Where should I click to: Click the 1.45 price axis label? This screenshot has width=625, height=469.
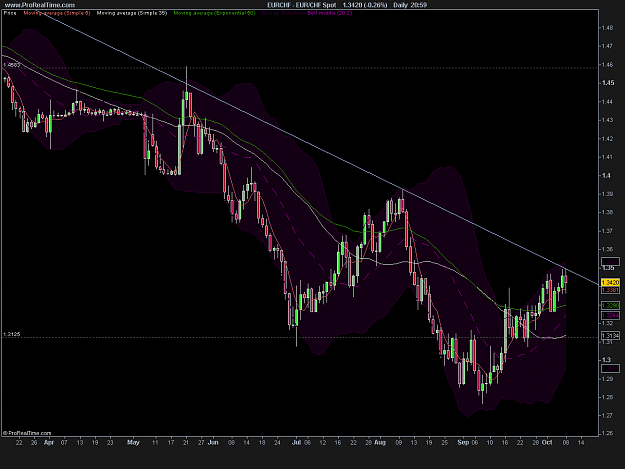click(607, 83)
